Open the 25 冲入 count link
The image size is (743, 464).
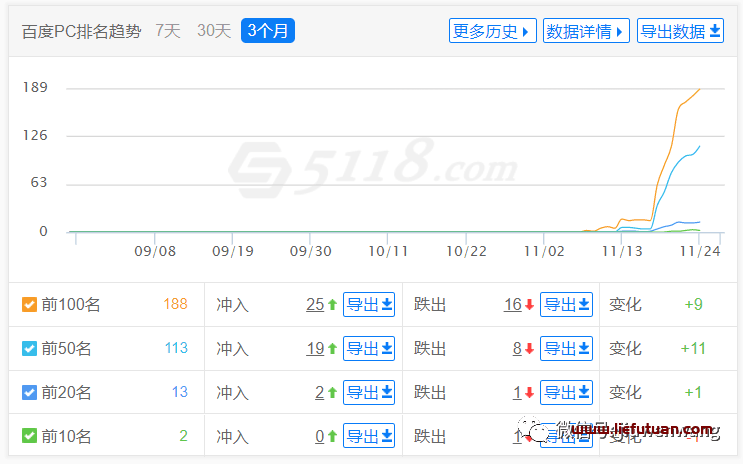tap(315, 304)
